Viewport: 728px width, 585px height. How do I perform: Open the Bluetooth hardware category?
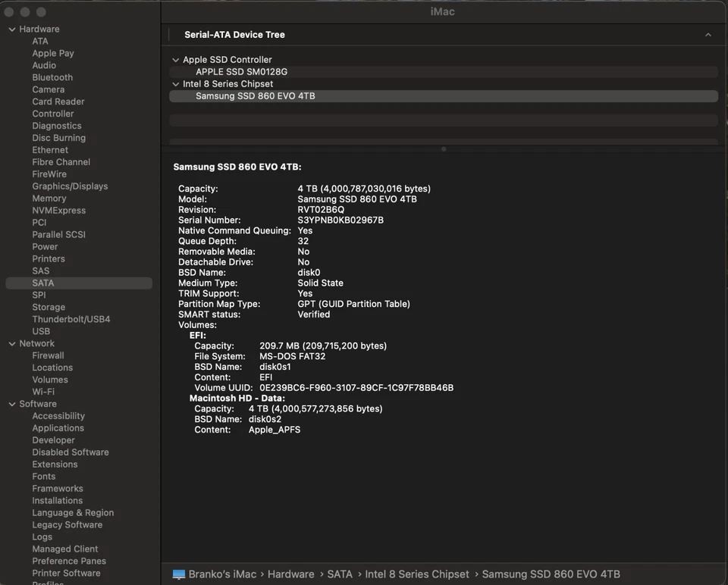coord(52,77)
